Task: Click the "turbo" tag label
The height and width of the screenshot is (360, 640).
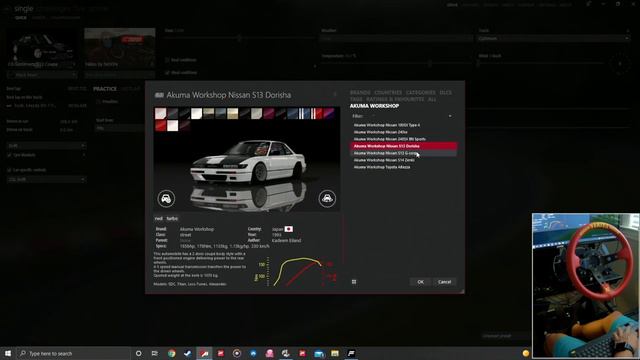Action: point(172,219)
